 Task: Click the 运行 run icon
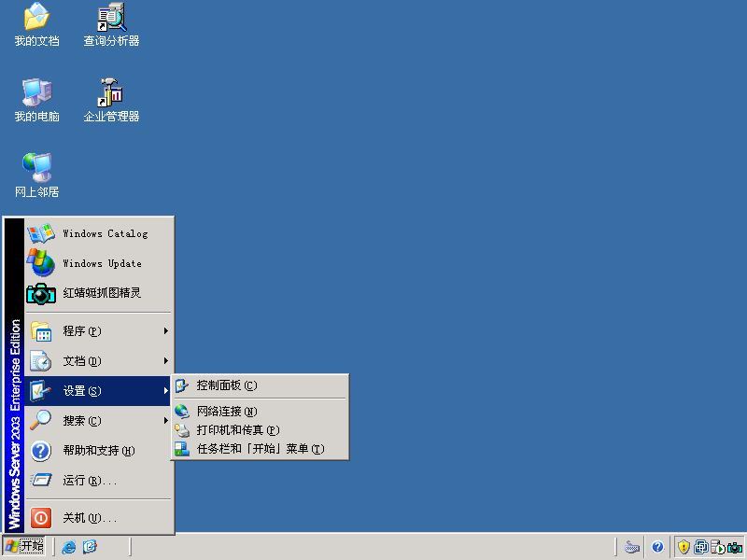[41, 480]
